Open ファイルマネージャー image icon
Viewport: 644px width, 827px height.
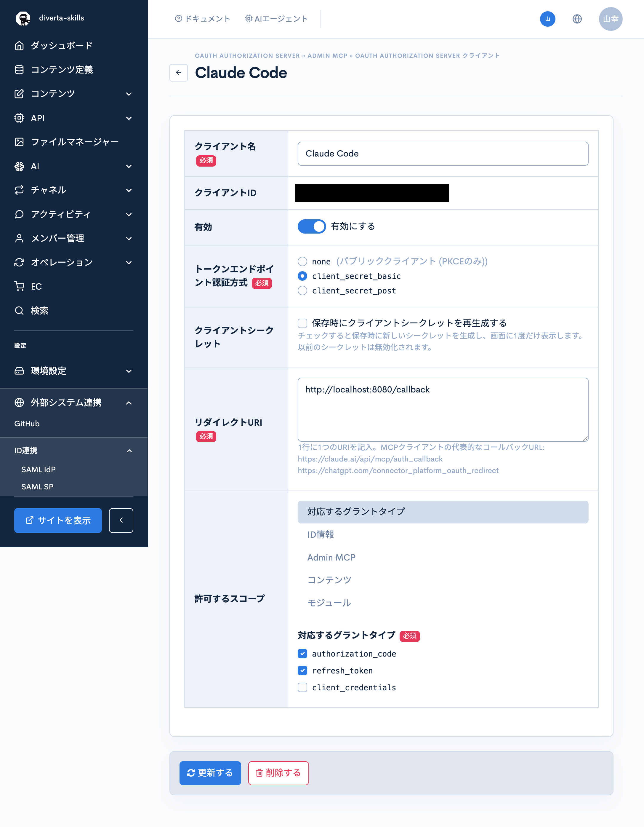19,142
